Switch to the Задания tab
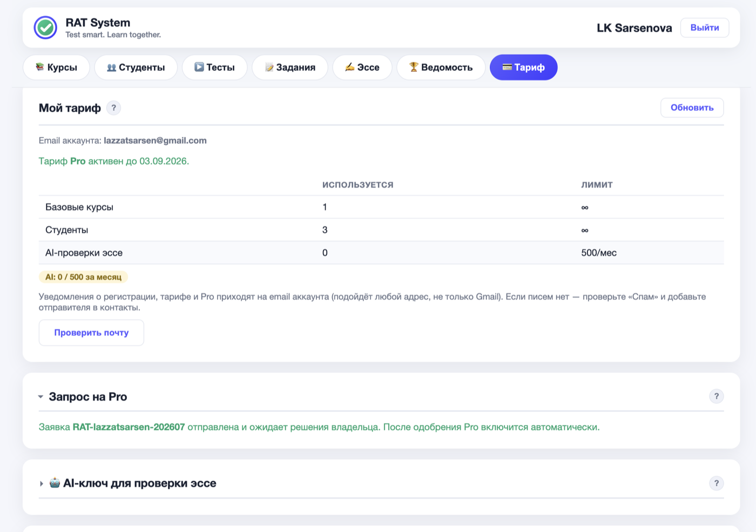The width and height of the screenshot is (756, 532). click(x=290, y=68)
